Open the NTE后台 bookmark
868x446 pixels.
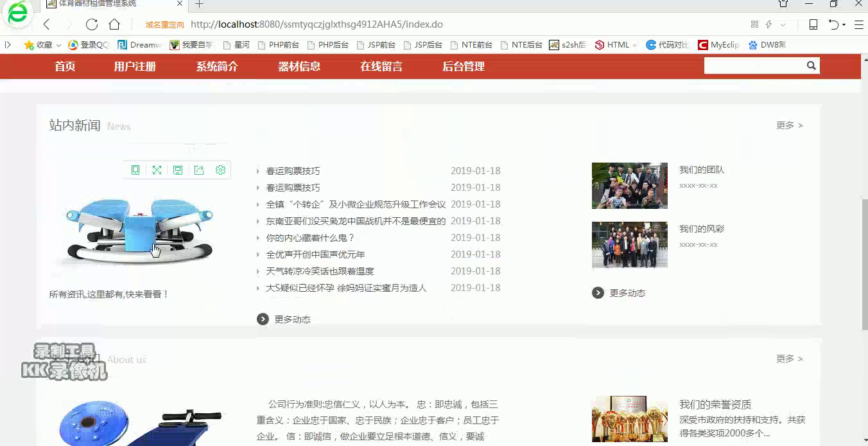pos(521,45)
